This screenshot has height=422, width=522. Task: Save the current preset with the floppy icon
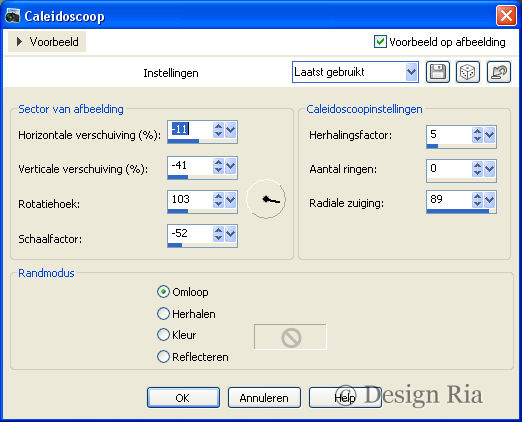pos(438,72)
